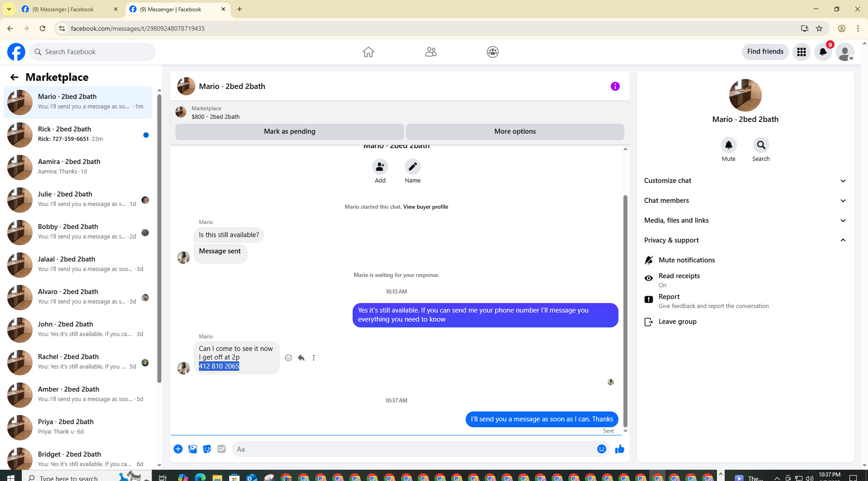Click Find friends button
Viewport: 868px width, 481px height.
click(765, 52)
